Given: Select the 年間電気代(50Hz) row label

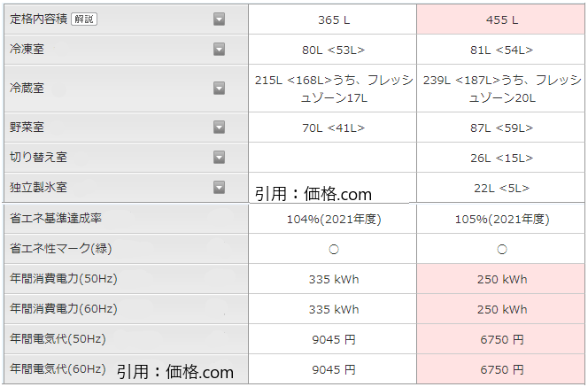Looking at the screenshot, I should click(x=58, y=339).
